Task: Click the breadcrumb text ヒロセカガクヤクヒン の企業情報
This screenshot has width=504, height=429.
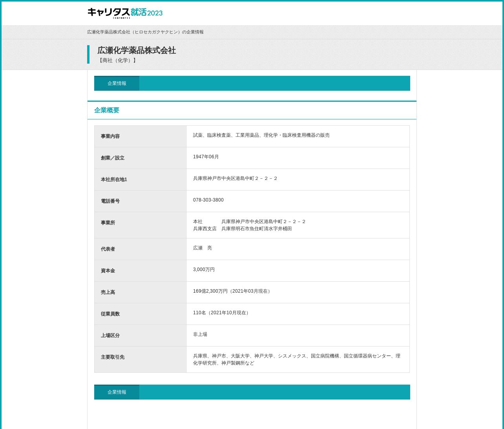Action: [145, 32]
